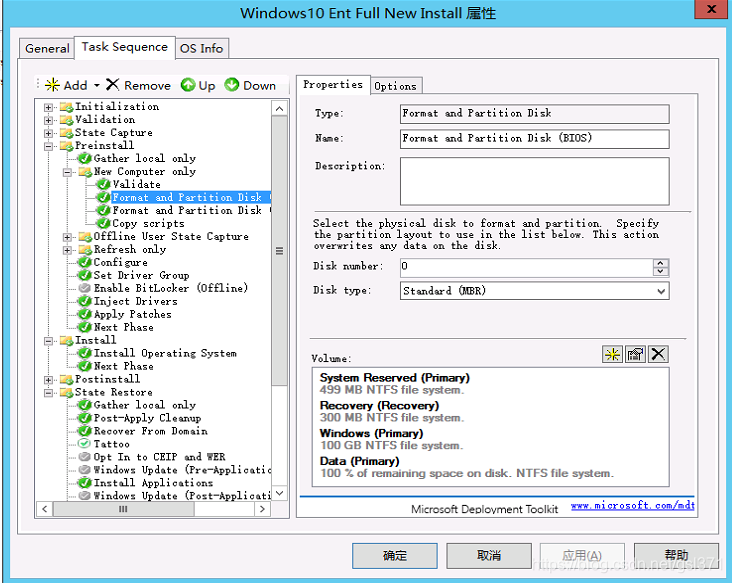Viewport: 732px width, 583px height.
Task: Expand the State Capture group
Action: pos(48,133)
